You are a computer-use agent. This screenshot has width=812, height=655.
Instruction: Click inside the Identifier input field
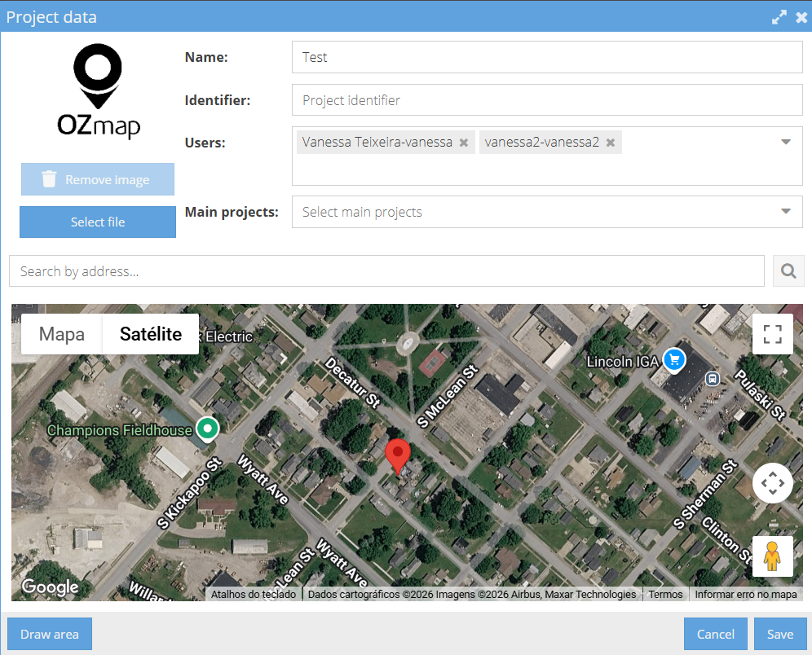click(x=546, y=99)
